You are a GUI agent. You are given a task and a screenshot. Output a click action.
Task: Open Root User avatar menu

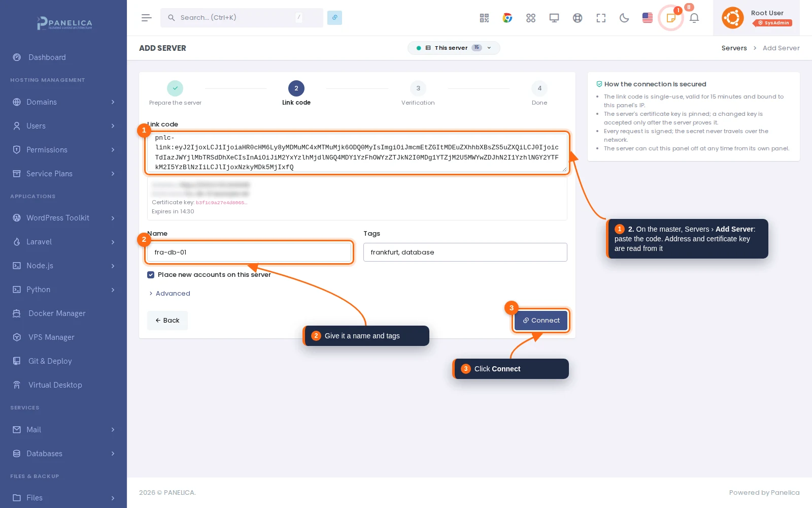point(733,18)
